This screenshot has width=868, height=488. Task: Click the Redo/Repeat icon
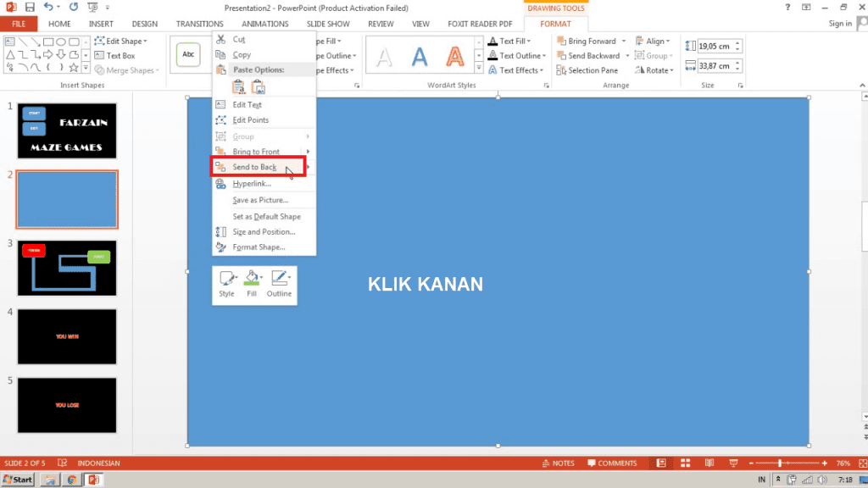click(x=74, y=7)
